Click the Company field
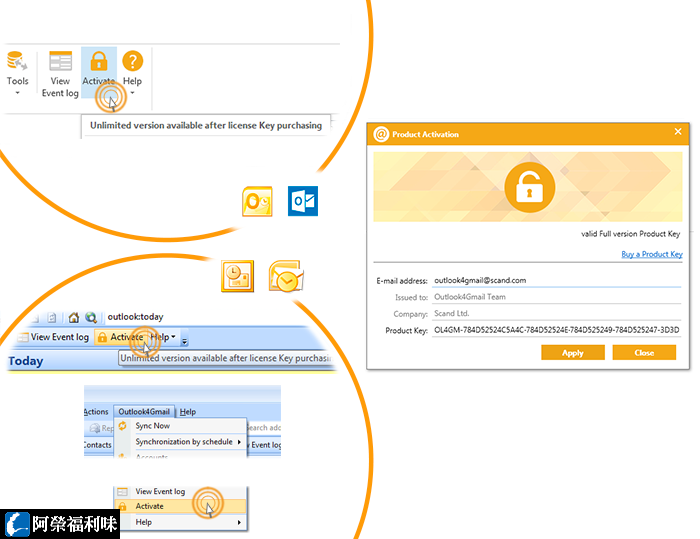 [x=557, y=313]
